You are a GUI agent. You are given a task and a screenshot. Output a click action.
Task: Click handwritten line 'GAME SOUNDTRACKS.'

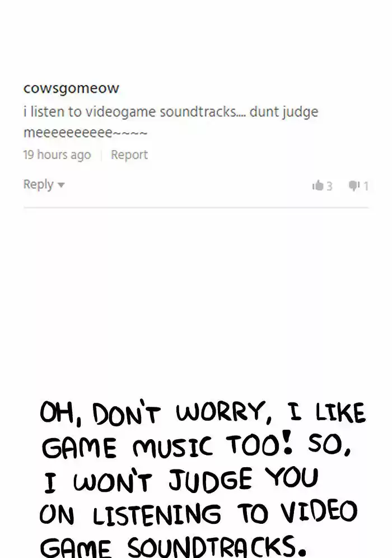[x=173, y=545]
